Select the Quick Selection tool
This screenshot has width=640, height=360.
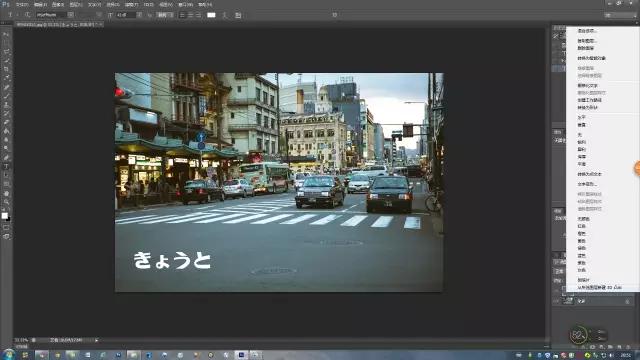pos(6,60)
